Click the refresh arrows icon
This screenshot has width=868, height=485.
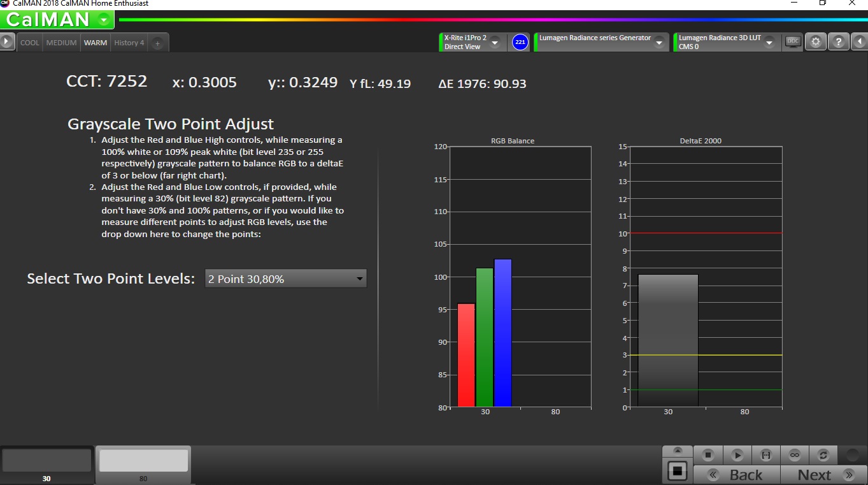pos(823,455)
